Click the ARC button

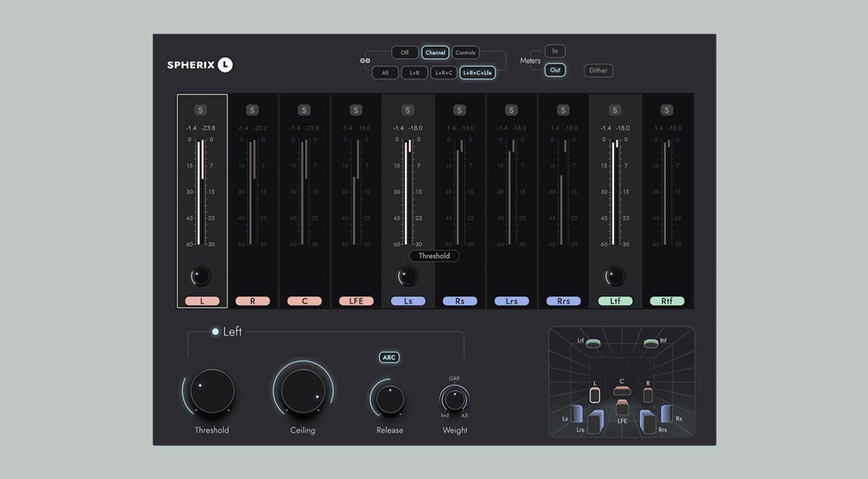389,357
